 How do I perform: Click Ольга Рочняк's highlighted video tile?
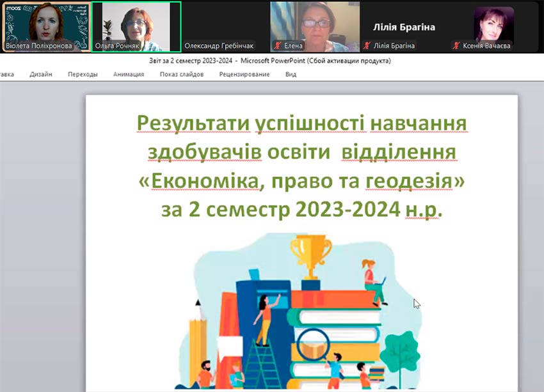point(136,24)
